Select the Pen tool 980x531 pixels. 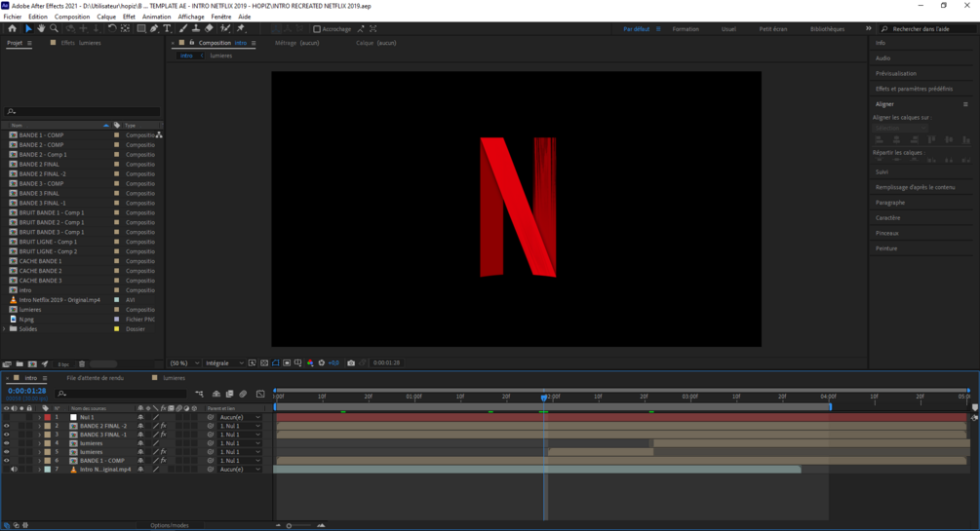pyautogui.click(x=154, y=28)
